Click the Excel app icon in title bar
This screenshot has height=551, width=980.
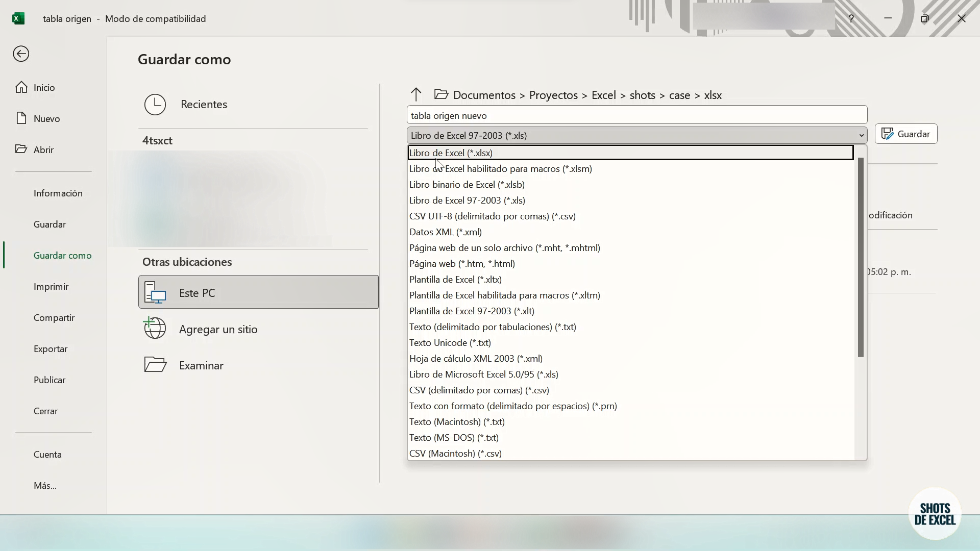(18, 18)
